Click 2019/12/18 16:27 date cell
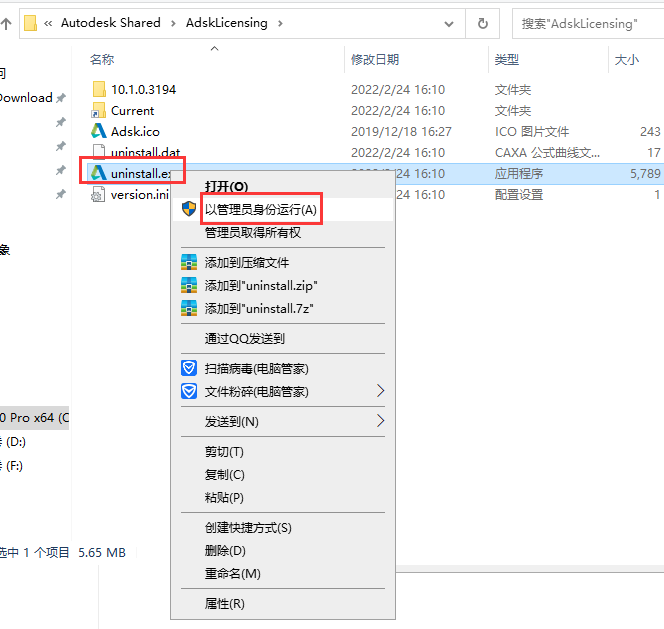664x629 pixels. (401, 132)
